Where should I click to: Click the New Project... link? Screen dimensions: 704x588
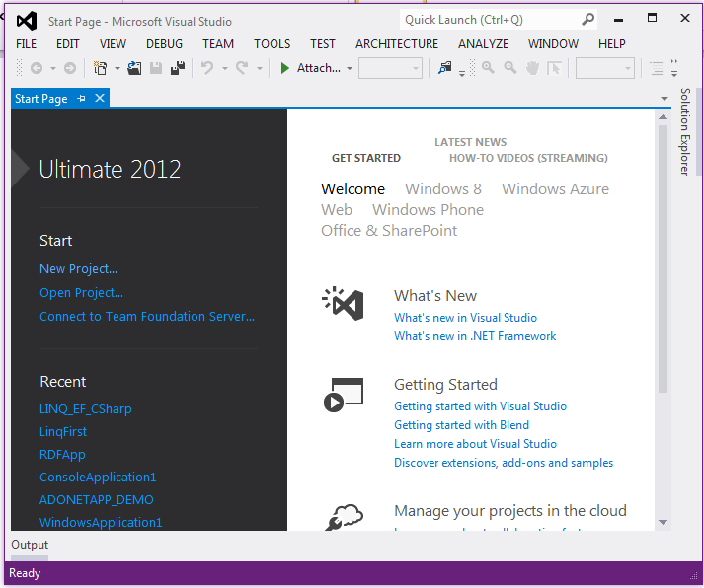[79, 269]
